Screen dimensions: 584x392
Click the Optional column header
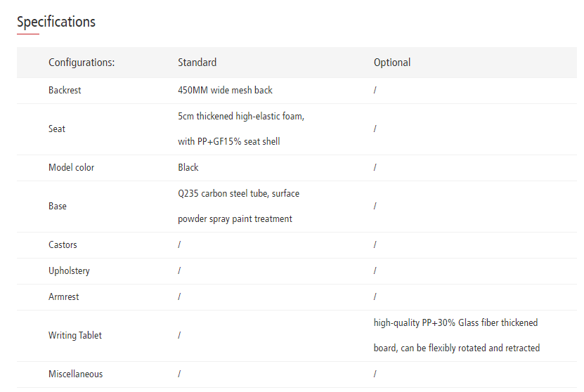392,63
